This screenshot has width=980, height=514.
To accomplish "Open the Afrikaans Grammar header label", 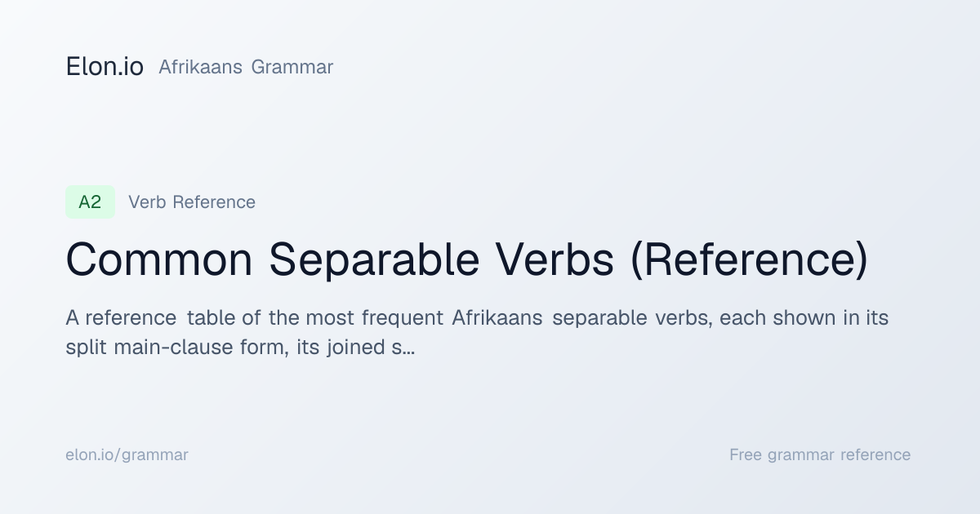I will coord(246,67).
